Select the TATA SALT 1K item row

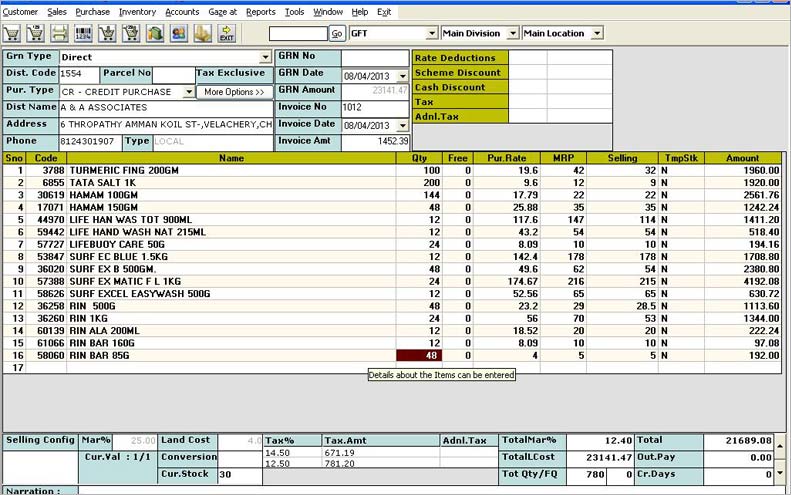[231, 184]
